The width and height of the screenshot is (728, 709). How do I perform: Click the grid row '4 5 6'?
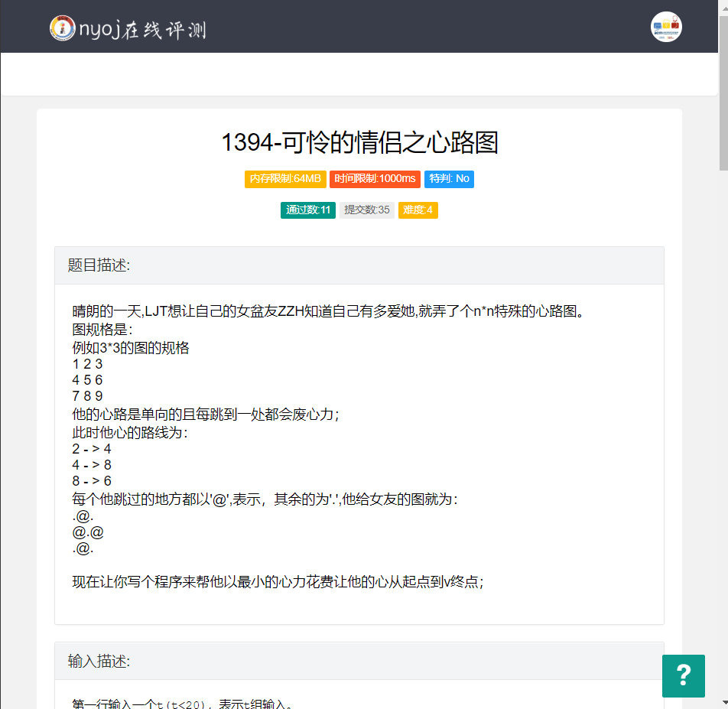87,380
